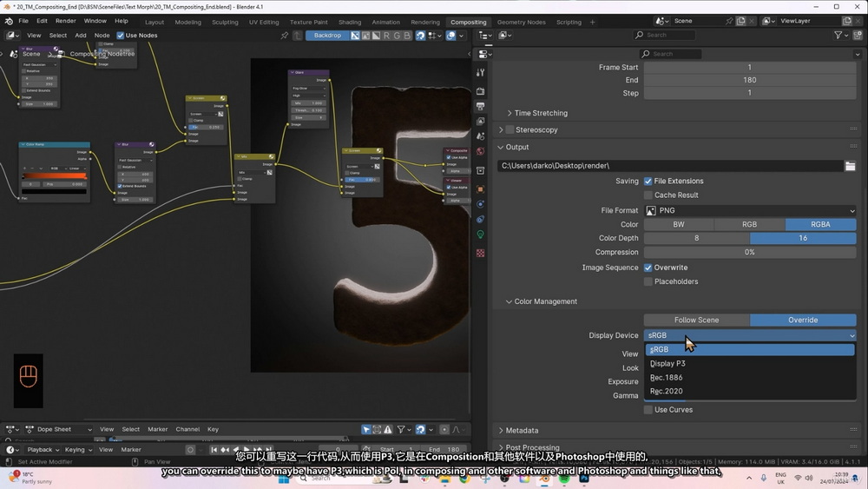Open Node menu in compositor header
The height and width of the screenshot is (489, 868).
point(102,36)
